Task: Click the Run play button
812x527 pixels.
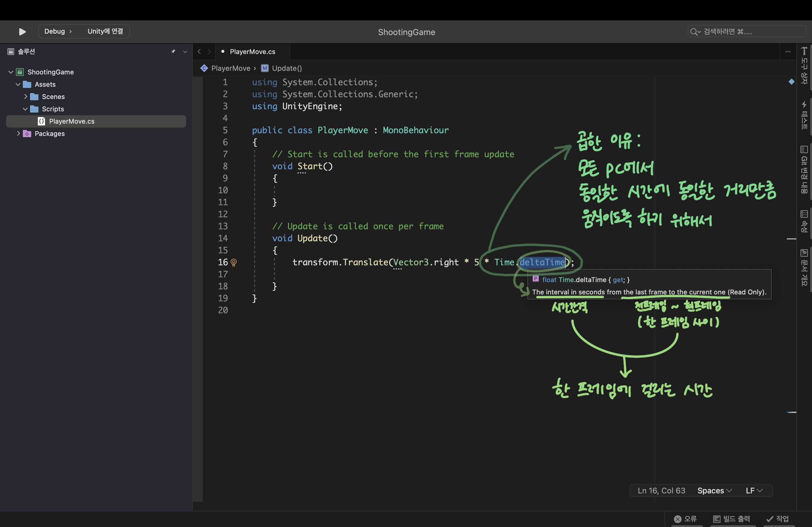Action: (22, 32)
